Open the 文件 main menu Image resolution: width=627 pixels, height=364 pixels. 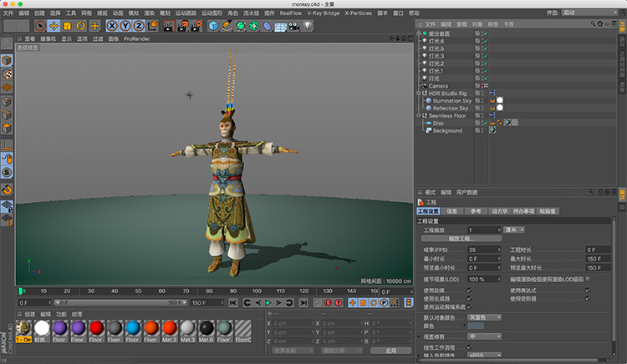tap(8, 13)
